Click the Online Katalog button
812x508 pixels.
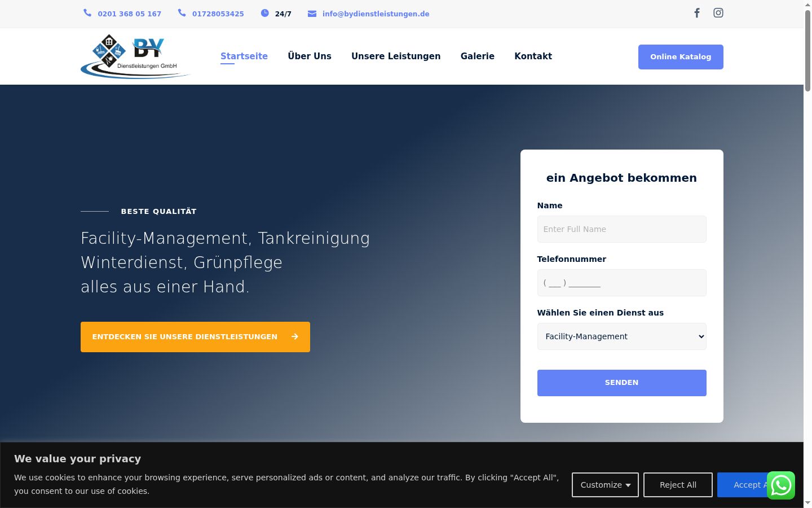point(681,57)
